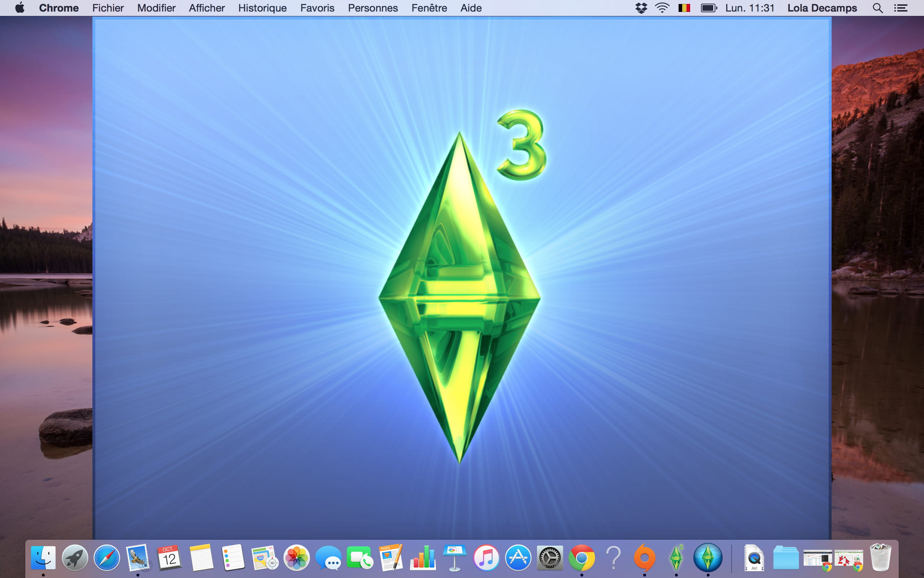Open Maps icon in Dock
Image resolution: width=924 pixels, height=578 pixels.
(x=265, y=558)
